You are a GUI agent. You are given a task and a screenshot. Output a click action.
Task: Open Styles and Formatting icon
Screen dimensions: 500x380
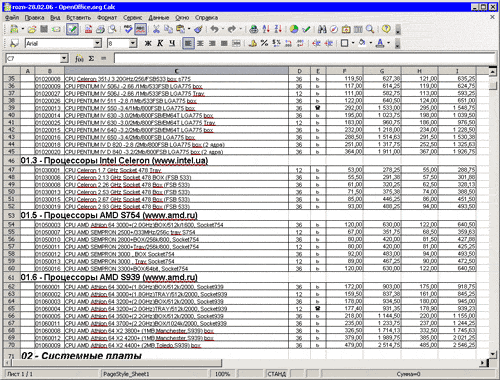14,43
